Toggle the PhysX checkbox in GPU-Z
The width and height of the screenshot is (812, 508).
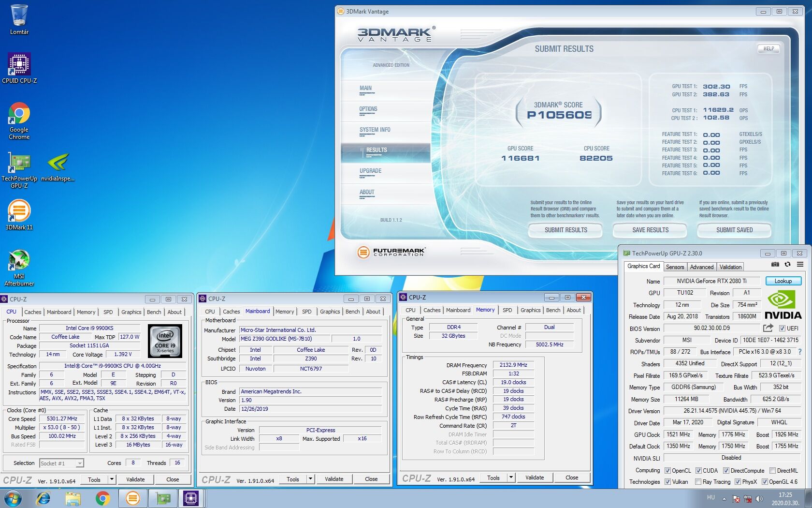[738, 482]
